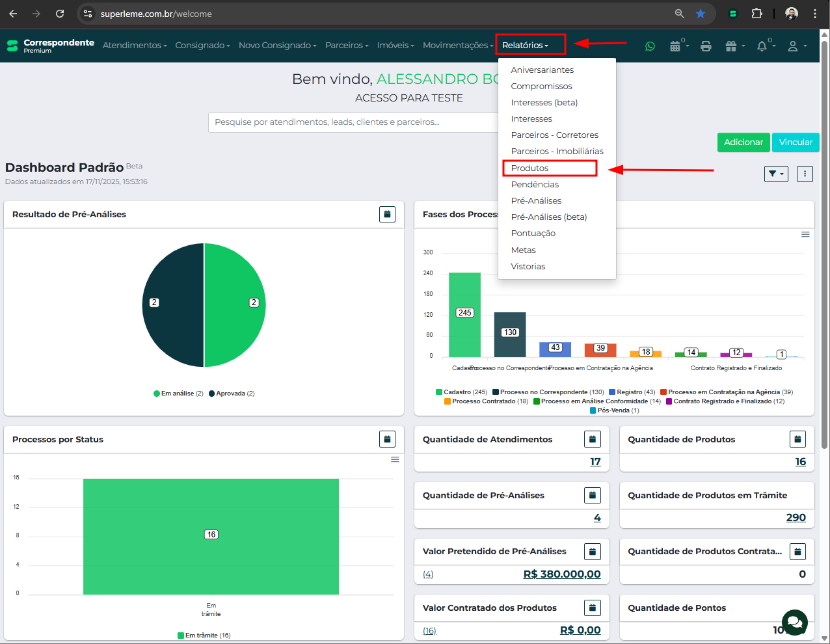Screen dimensions: 830x644
Task: Click the notification bell icon
Action: pyautogui.click(x=762, y=46)
